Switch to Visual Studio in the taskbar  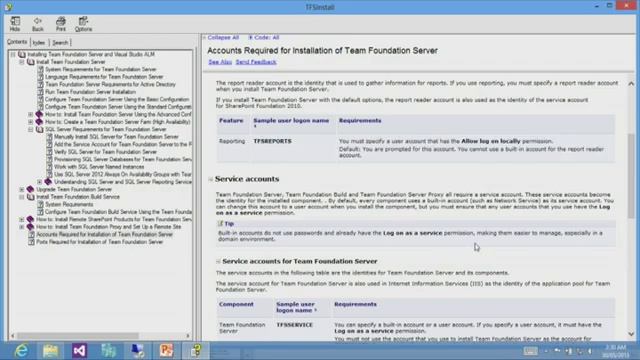(80, 351)
